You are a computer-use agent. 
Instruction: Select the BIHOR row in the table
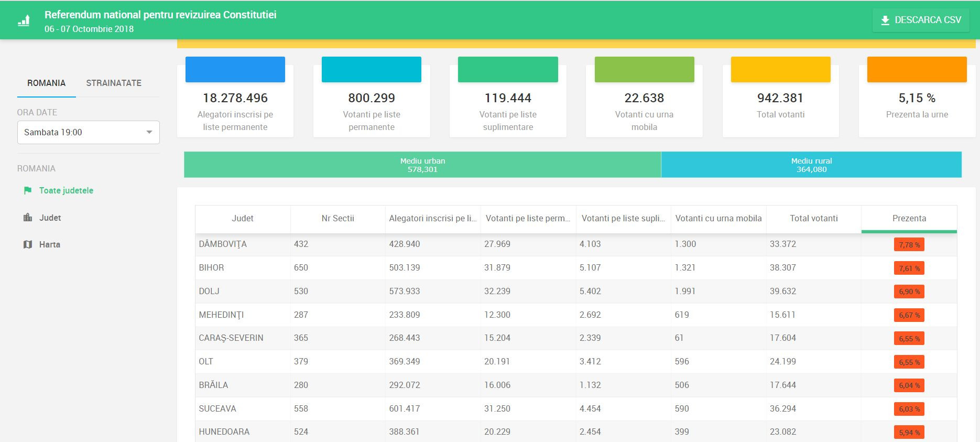point(211,267)
